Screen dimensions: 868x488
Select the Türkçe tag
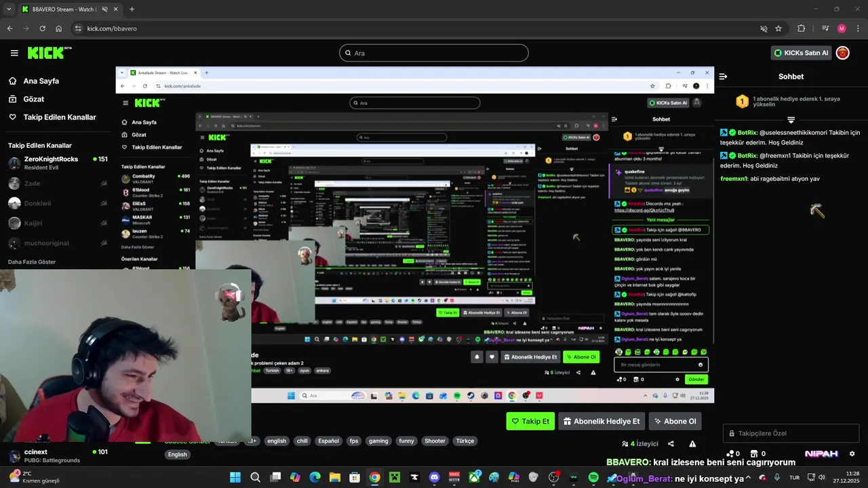coord(465,441)
